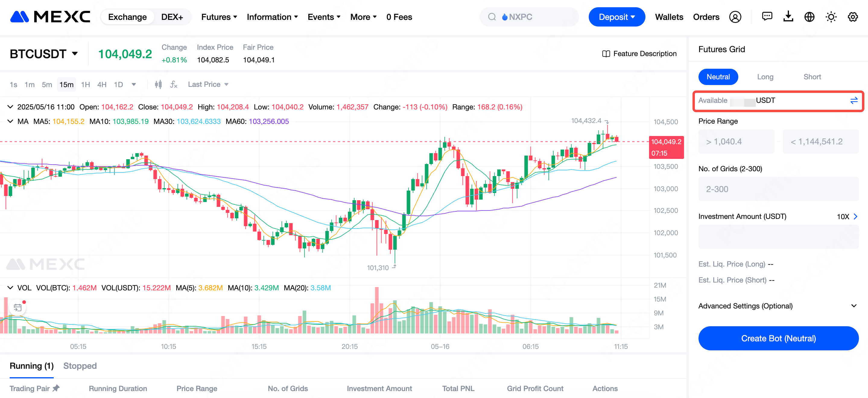The width and height of the screenshot is (868, 398).
Task: Open the language globe icon
Action: point(809,17)
